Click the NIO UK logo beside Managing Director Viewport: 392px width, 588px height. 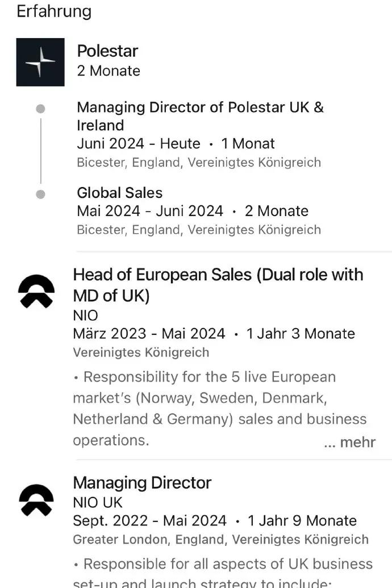click(x=36, y=500)
